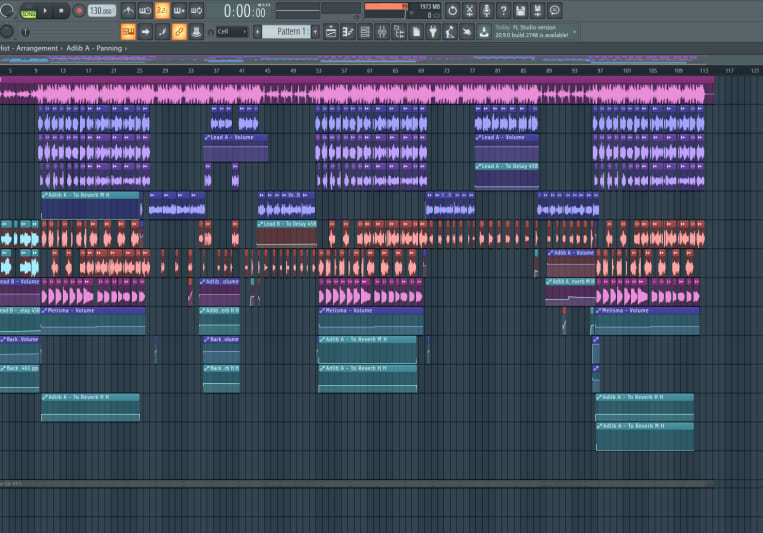Open the Cell snap dropdown
The image size is (763, 533).
[x=232, y=32]
